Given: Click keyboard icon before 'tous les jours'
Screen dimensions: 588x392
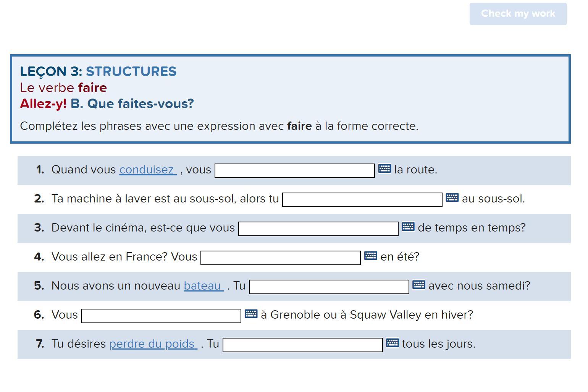Looking at the screenshot, I should 392,343.
